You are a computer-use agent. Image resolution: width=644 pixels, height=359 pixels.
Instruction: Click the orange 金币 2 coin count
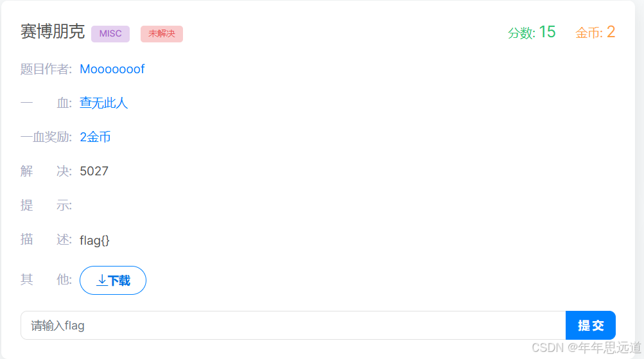click(x=595, y=32)
